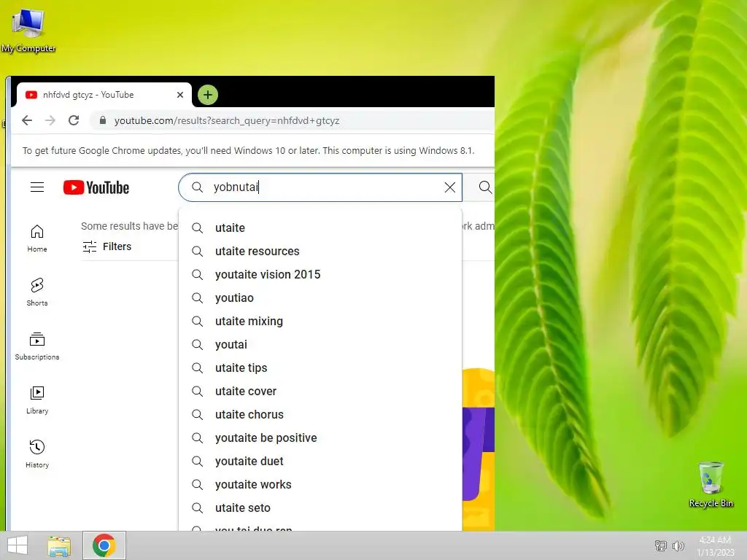This screenshot has width=747, height=560.
Task: Pick 'youtaite be positive' suggestion
Action: [320, 437]
